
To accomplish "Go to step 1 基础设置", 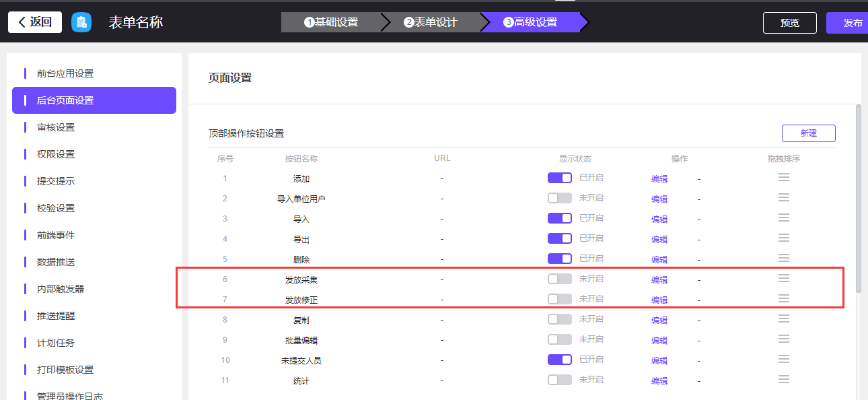I will click(x=331, y=22).
